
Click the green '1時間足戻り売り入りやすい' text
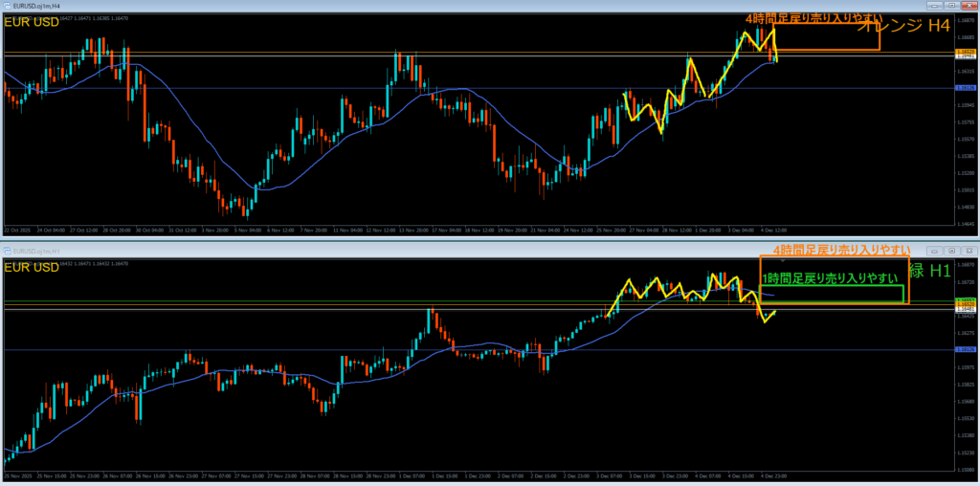click(x=831, y=278)
